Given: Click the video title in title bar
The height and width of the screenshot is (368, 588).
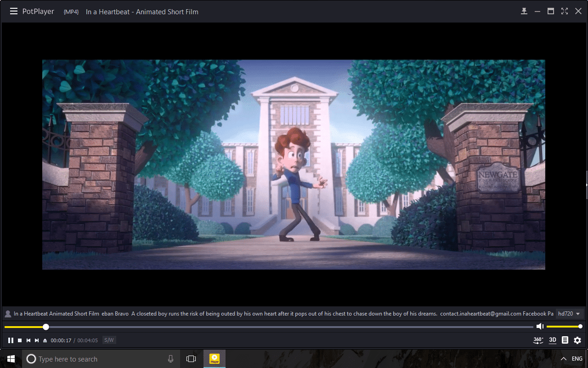Looking at the screenshot, I should tap(142, 12).
